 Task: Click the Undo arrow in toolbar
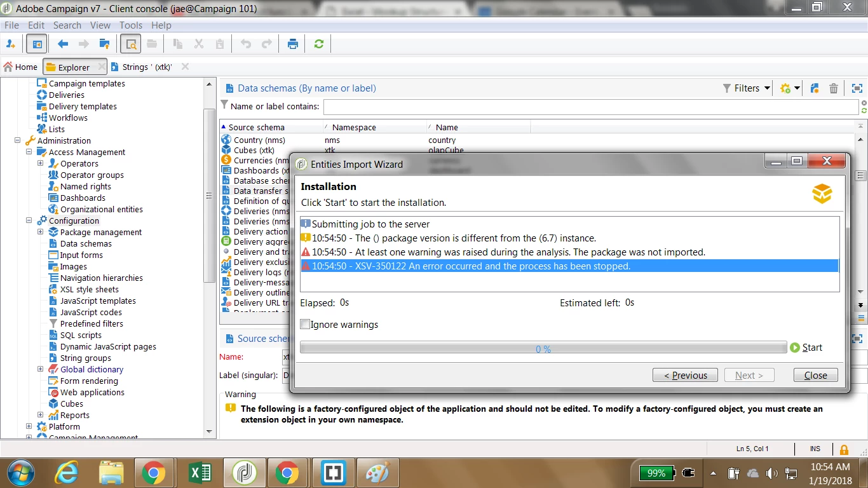click(x=246, y=44)
